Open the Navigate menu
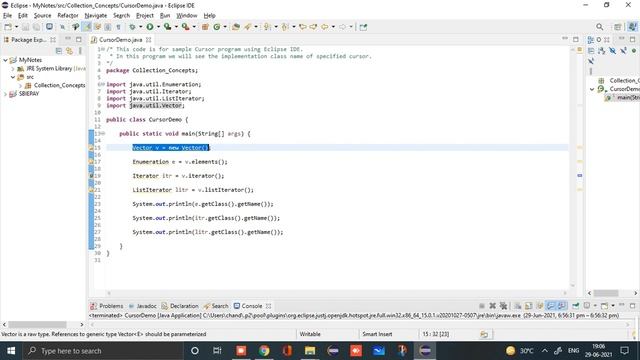 (x=96, y=16)
